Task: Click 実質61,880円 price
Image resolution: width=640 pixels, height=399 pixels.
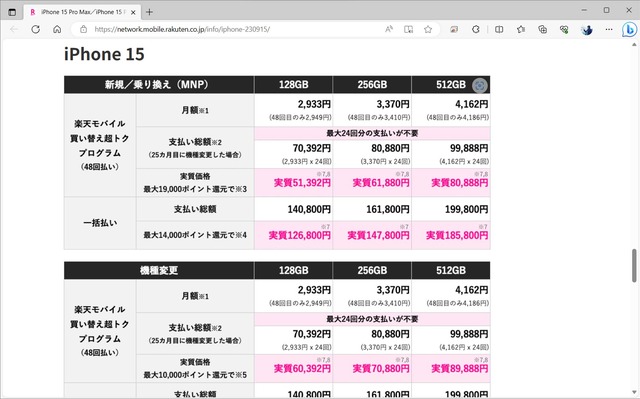Action: [381, 182]
